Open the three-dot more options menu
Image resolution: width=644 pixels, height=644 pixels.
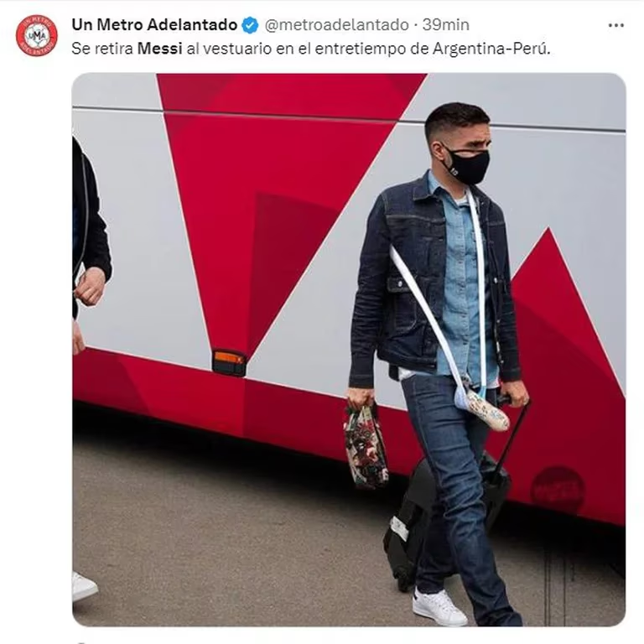point(616,25)
